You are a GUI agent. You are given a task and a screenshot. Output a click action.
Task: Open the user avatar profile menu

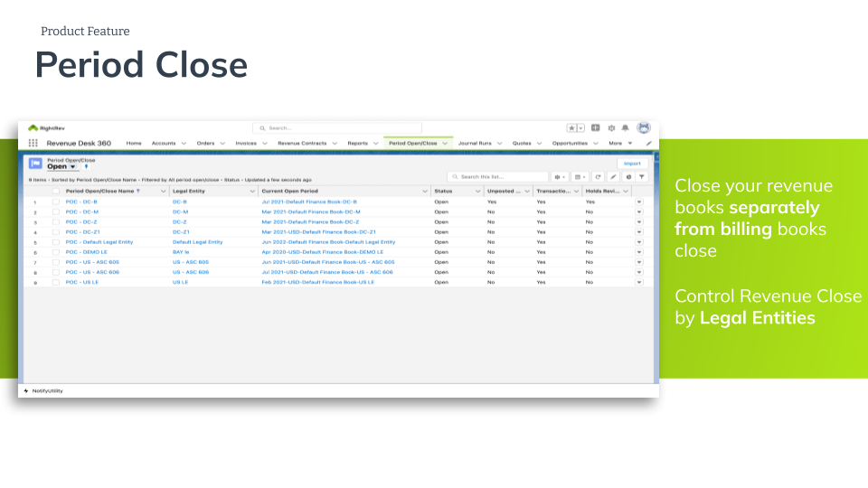[643, 127]
